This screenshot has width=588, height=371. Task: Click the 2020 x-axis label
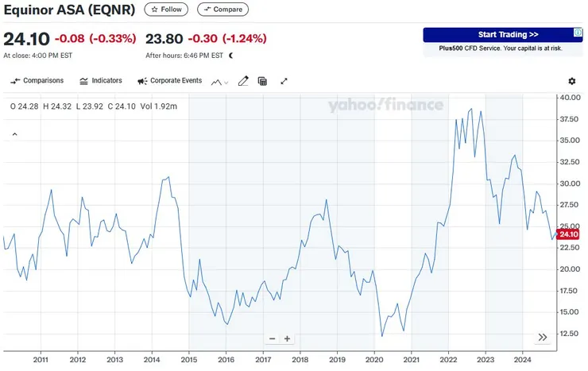pyautogui.click(x=374, y=360)
